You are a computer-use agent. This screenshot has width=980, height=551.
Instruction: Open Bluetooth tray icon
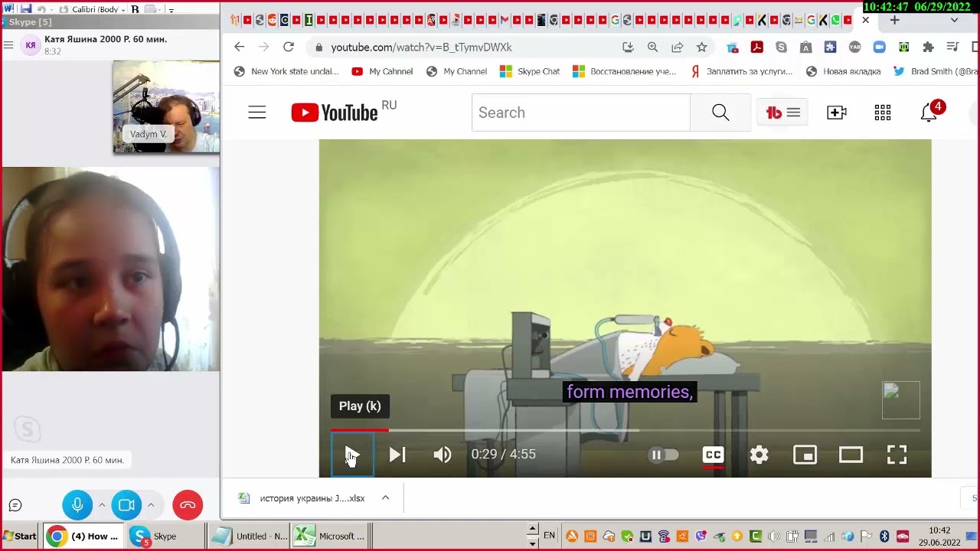pyautogui.click(x=884, y=536)
